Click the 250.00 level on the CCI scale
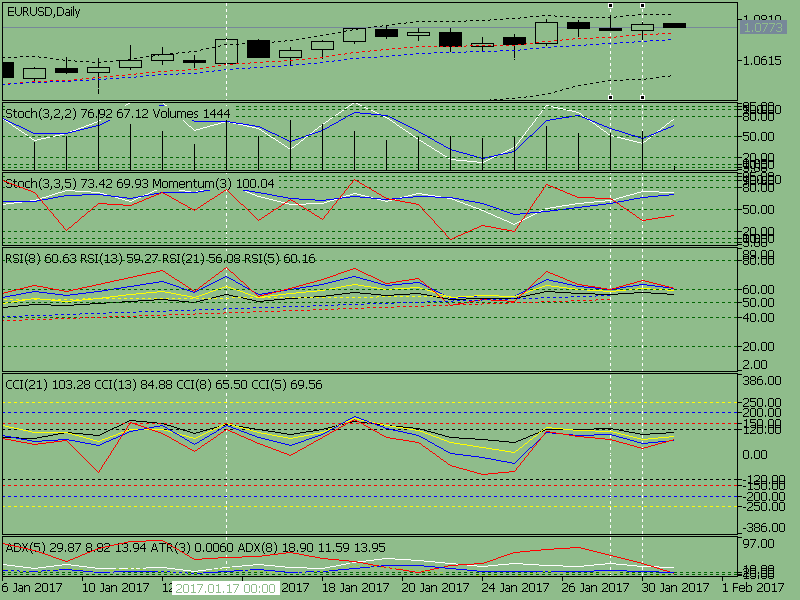This screenshot has width=800, height=600. (x=761, y=403)
